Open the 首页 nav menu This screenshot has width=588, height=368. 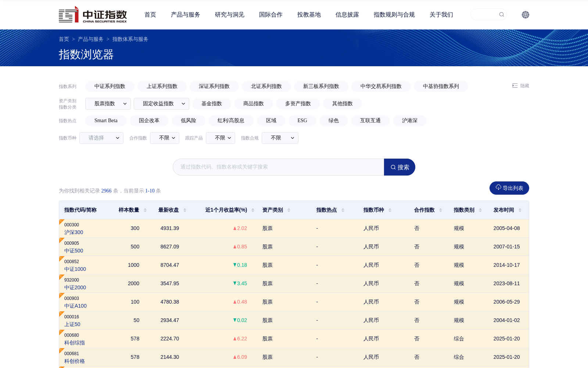click(150, 15)
